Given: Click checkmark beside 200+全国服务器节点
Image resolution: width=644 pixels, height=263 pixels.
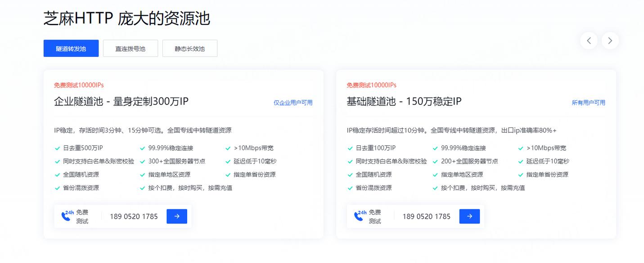Looking at the screenshot, I should click(x=435, y=162).
